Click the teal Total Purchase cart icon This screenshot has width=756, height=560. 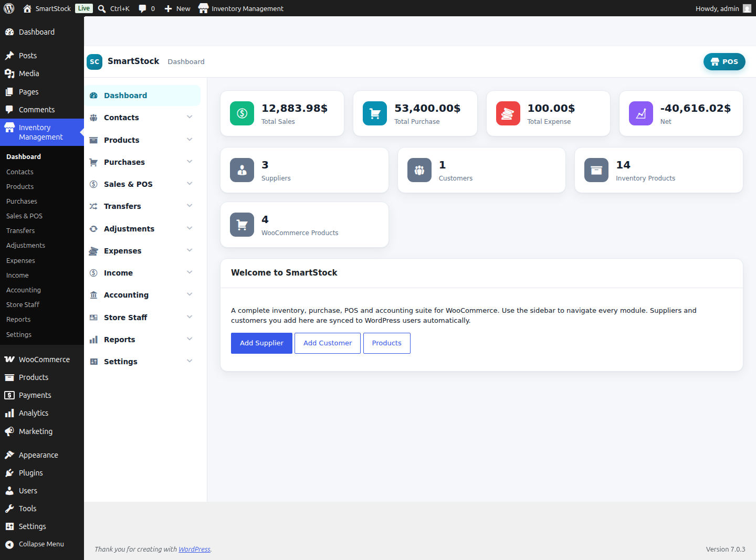pyautogui.click(x=375, y=113)
